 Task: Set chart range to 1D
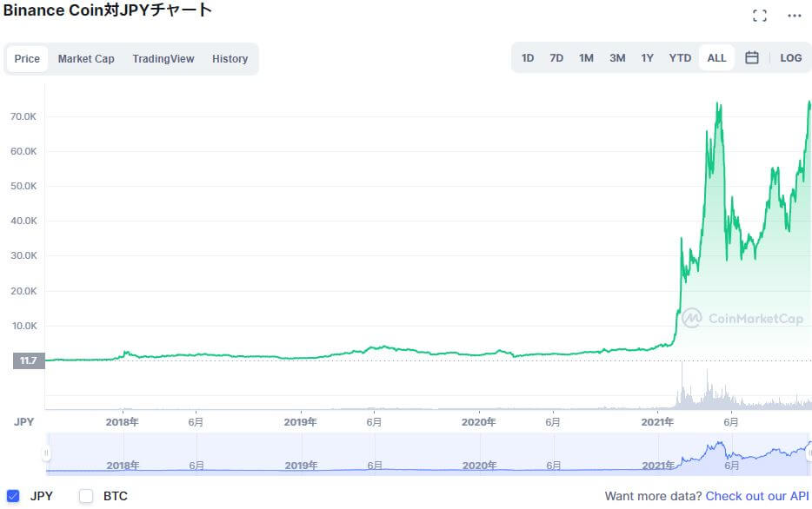point(528,58)
